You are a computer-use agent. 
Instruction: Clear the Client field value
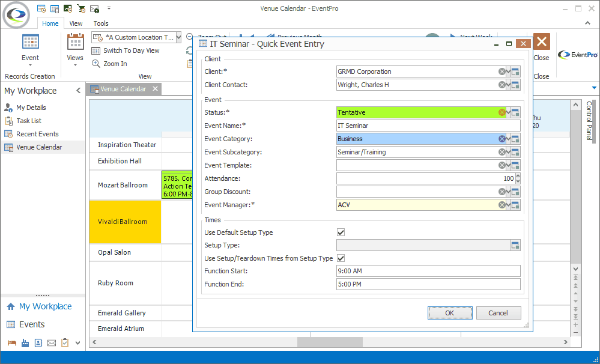[502, 71]
